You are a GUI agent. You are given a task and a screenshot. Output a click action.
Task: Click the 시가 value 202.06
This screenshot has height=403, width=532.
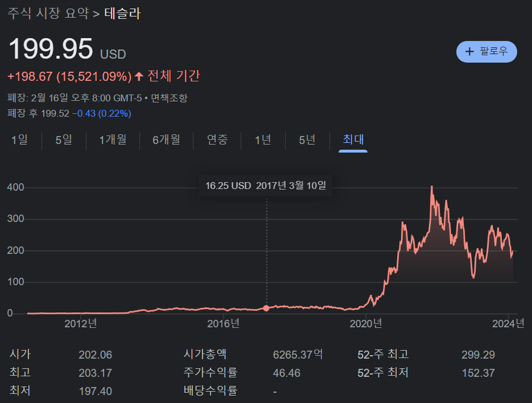pos(96,355)
